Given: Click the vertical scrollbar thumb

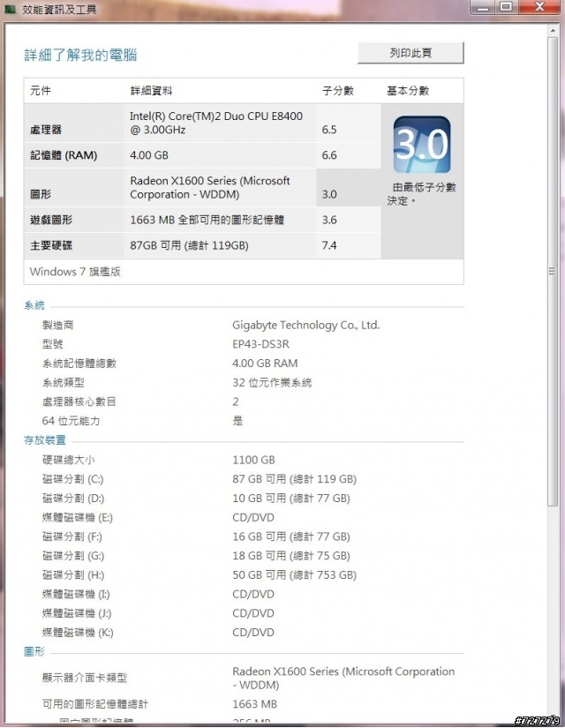Looking at the screenshot, I should 553,271.
